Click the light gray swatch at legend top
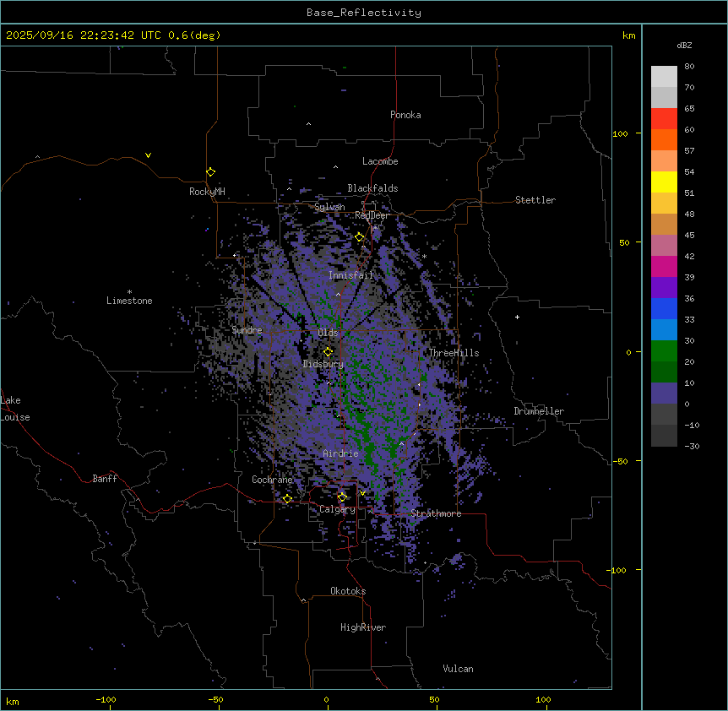Screen dimensions: 728x711 coord(664,77)
